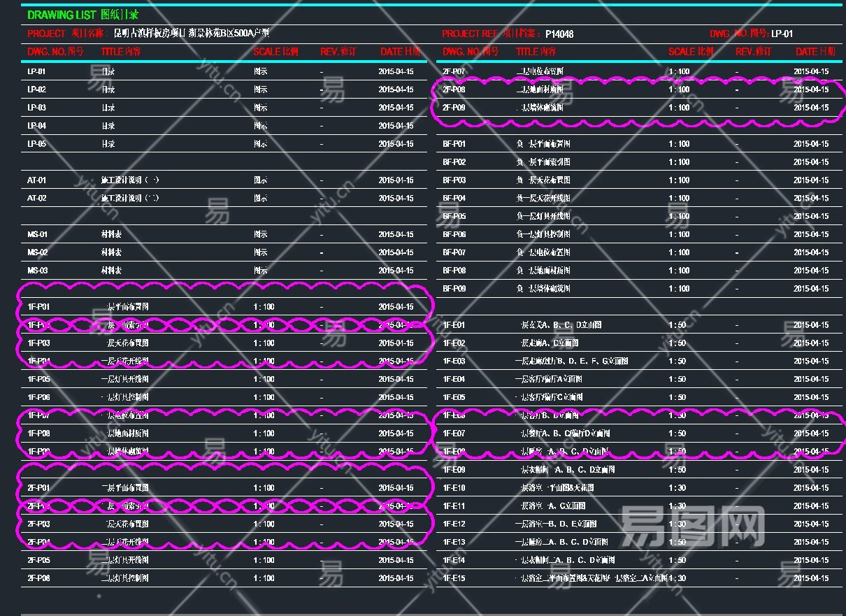Click the 1:30 scale value for 1F-E12
Viewport: 846px width, 616px height.
[678, 524]
